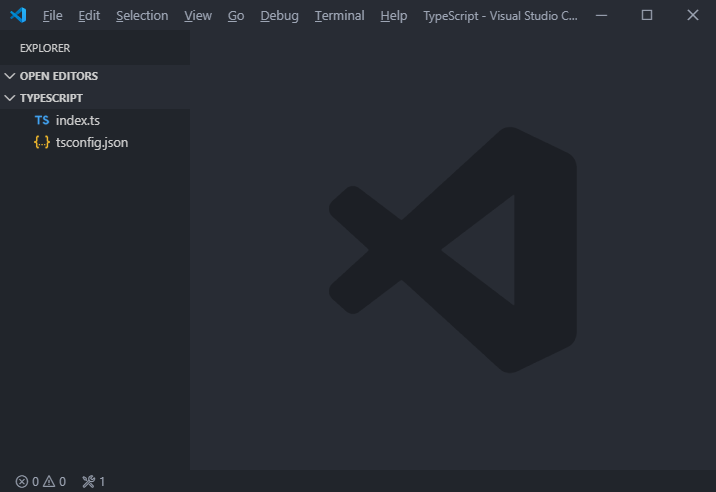Open the Terminal menu

tap(339, 16)
